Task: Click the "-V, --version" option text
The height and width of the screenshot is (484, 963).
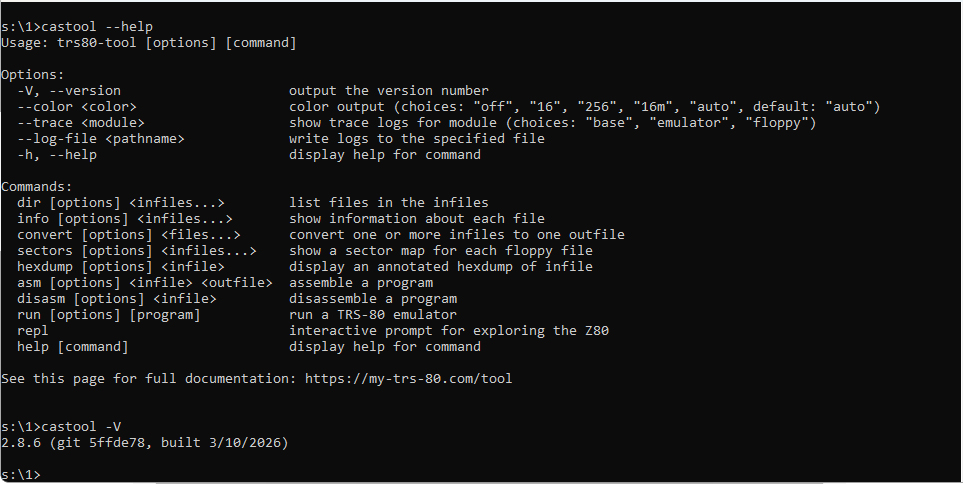Action: click(69, 91)
